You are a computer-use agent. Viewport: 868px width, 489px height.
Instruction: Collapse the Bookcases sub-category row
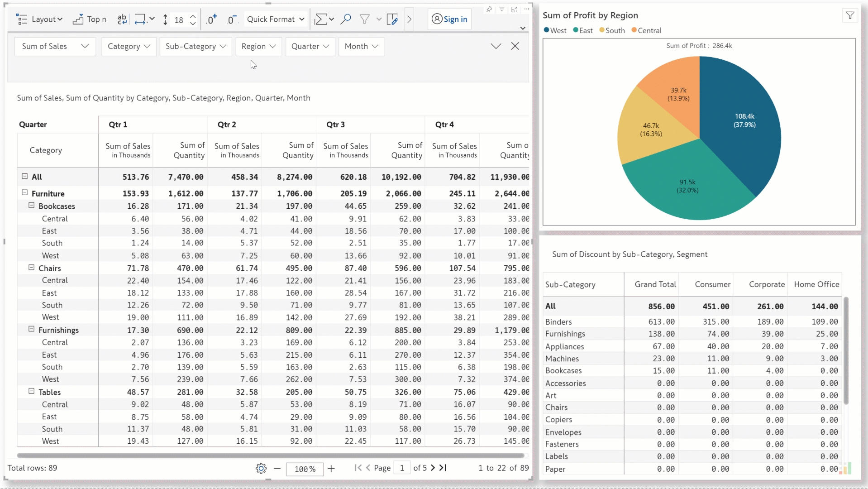pos(32,206)
